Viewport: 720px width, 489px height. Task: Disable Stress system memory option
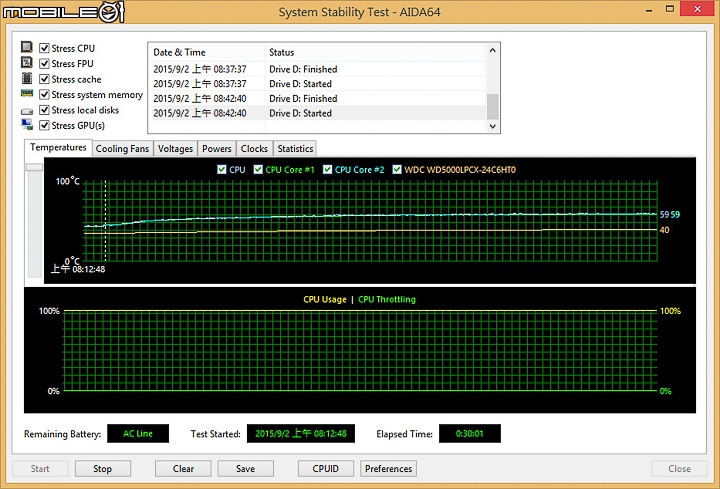click(44, 94)
